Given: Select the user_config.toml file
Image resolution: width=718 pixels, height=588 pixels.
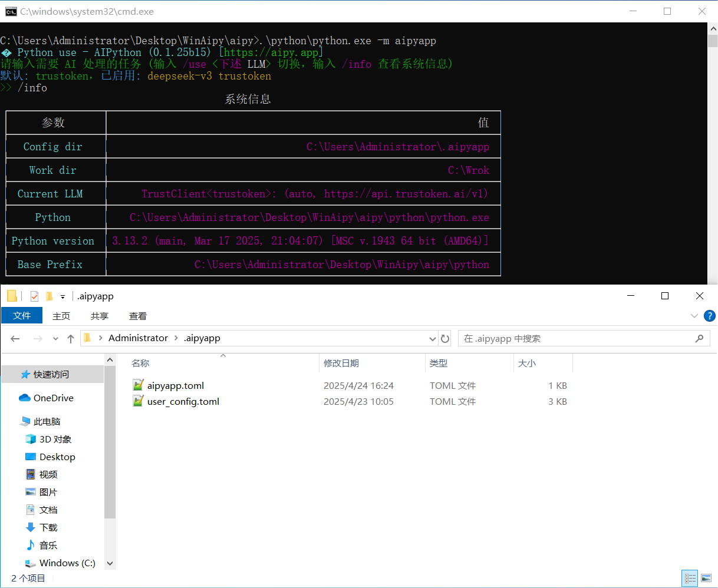Looking at the screenshot, I should (183, 401).
